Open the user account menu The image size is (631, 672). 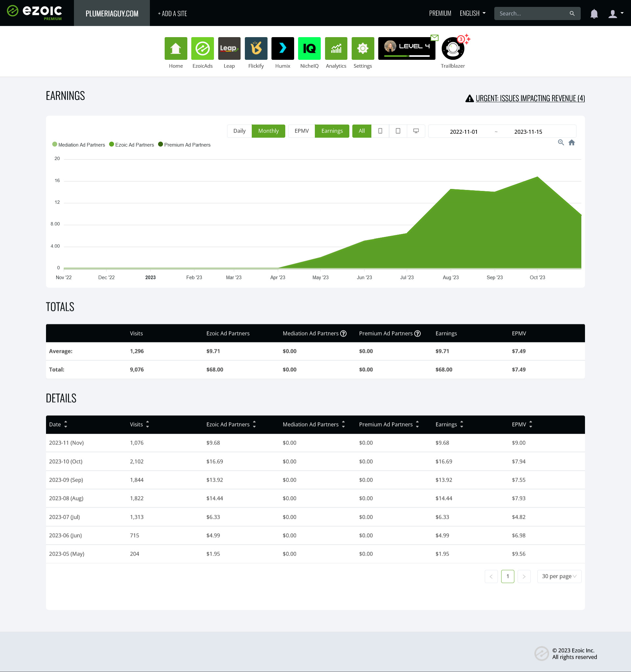click(616, 13)
